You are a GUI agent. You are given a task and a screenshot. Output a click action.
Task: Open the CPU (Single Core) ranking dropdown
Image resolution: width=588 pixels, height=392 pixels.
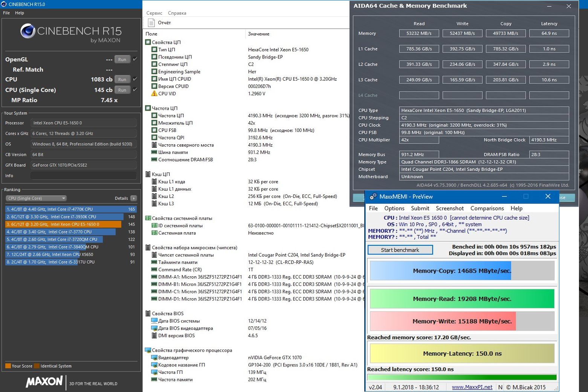point(36,198)
